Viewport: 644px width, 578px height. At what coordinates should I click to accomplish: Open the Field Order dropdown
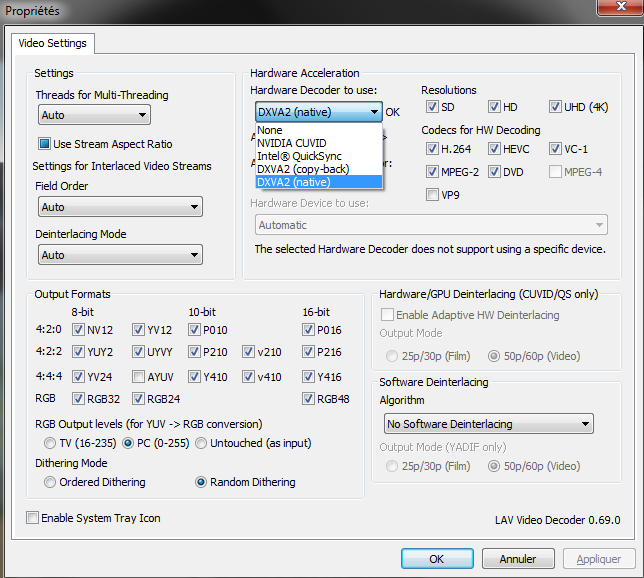120,207
